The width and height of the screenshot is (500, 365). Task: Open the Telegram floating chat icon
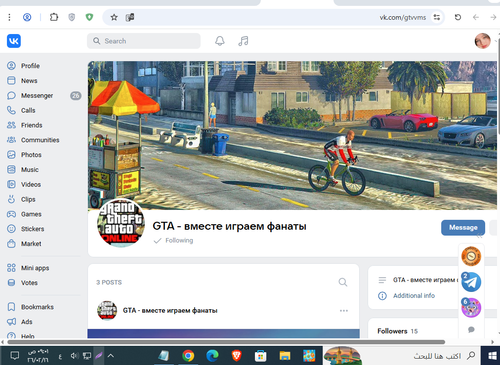471,282
